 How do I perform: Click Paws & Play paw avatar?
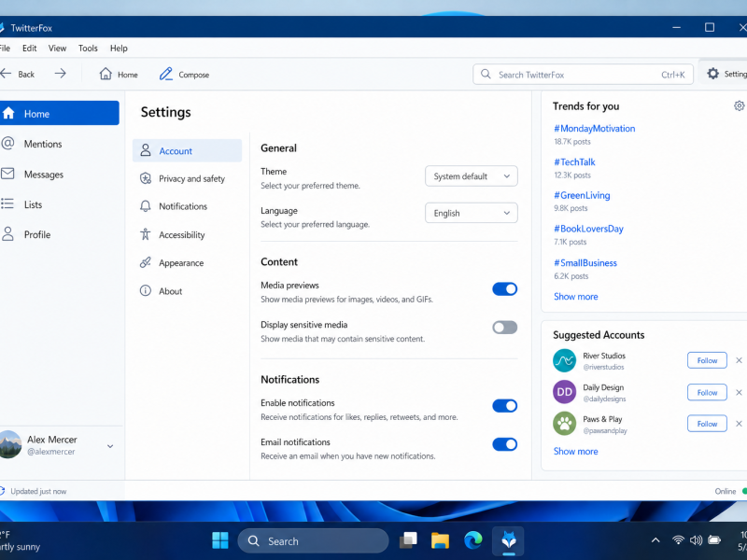tap(565, 424)
